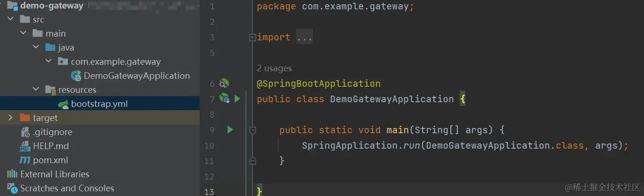
Task: Select .gitignore in project tree
Action: tap(53, 132)
